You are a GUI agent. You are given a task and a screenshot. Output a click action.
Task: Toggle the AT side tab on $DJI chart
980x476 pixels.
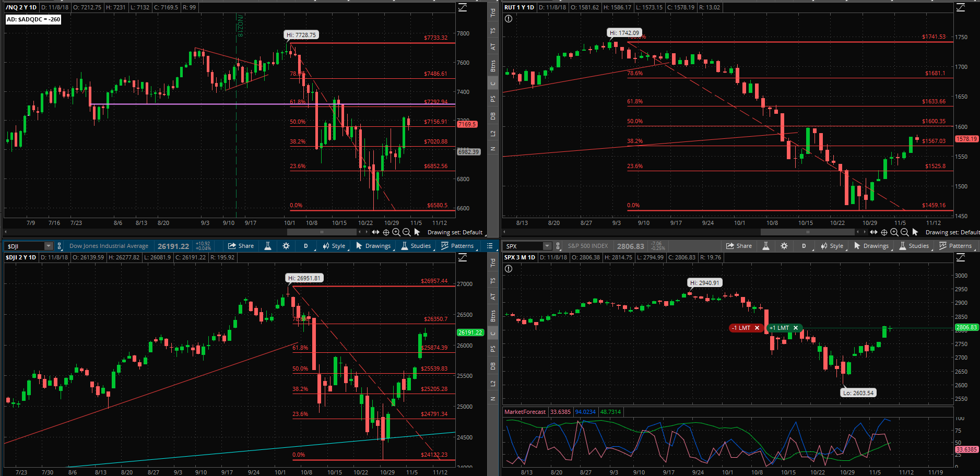(x=493, y=297)
